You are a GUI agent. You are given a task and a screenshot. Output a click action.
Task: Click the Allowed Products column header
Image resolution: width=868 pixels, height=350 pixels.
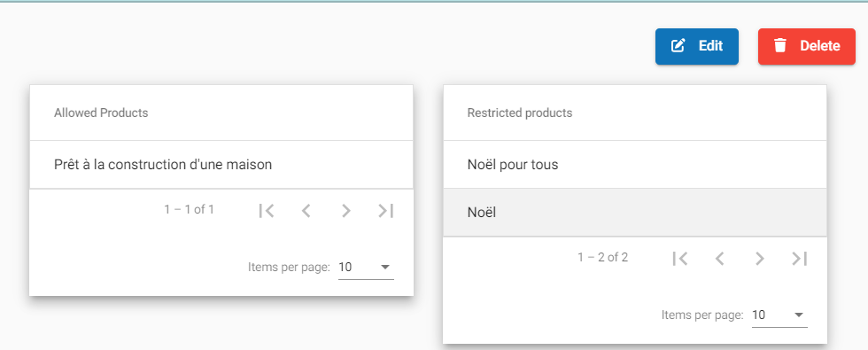pyautogui.click(x=101, y=113)
